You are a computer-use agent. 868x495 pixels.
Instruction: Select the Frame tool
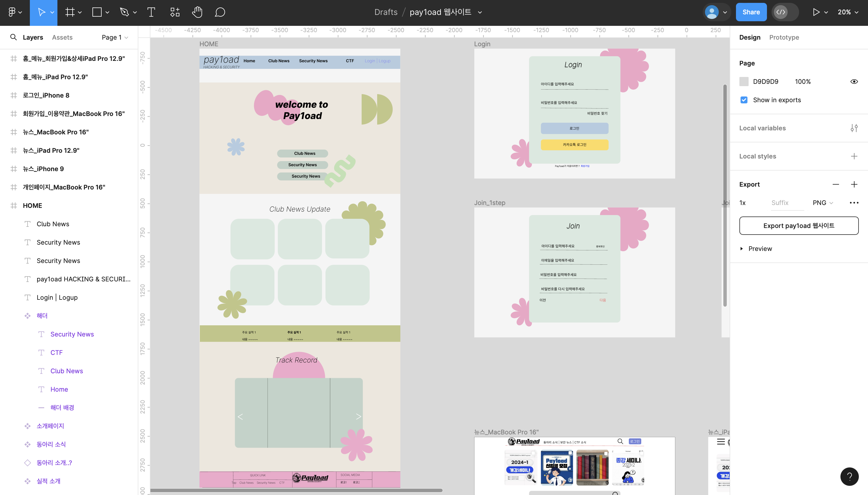[70, 12]
